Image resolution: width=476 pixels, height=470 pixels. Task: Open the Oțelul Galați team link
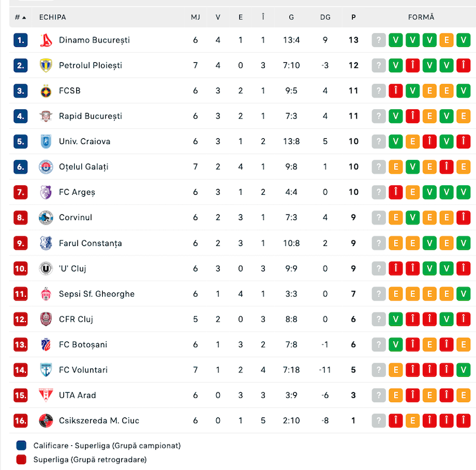coord(84,167)
